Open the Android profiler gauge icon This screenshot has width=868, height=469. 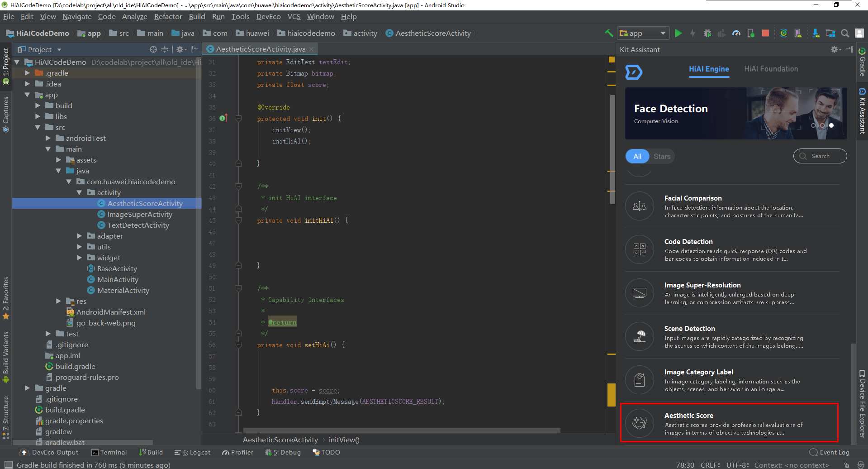(736, 33)
